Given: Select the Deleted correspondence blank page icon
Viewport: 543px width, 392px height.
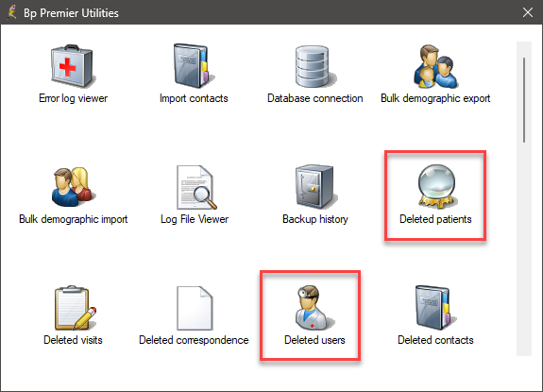Looking at the screenshot, I should (195, 308).
